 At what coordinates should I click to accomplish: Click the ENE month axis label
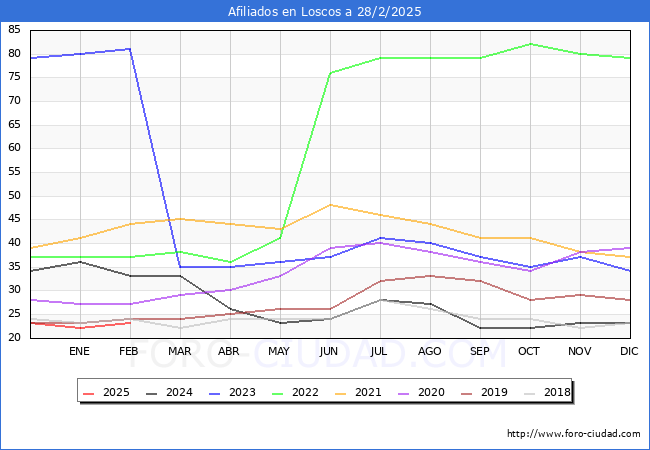80,352
